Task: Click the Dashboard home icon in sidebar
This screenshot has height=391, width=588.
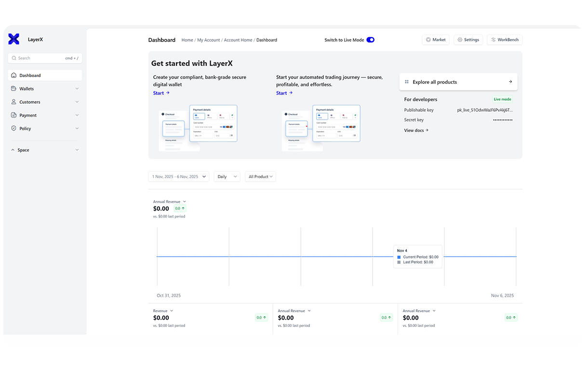Action: point(14,76)
